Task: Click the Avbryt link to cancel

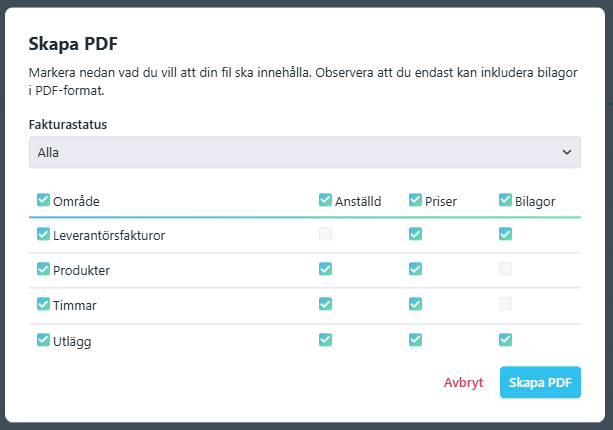Action: tap(463, 382)
